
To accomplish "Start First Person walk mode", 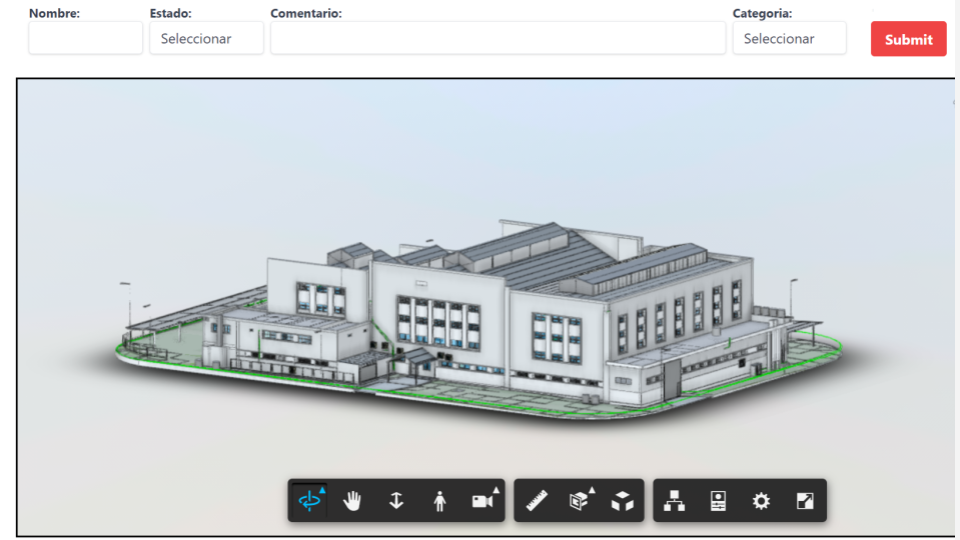I will 440,501.
